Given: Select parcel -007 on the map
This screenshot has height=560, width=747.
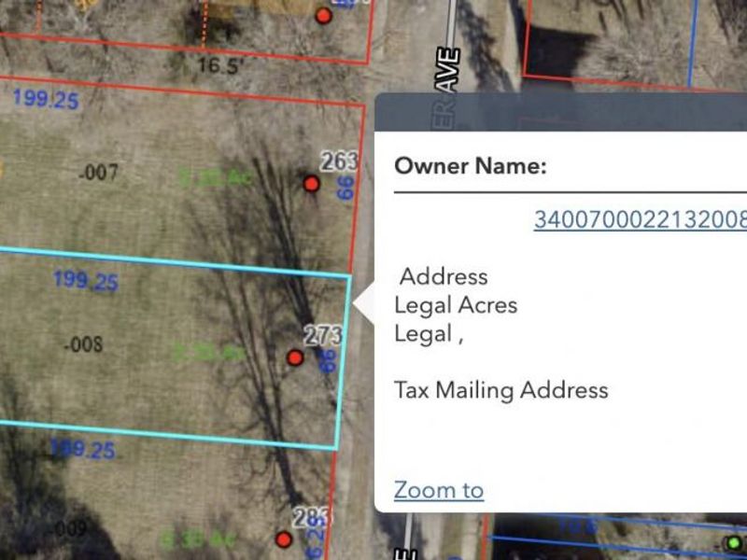Looking at the screenshot, I should [x=98, y=173].
